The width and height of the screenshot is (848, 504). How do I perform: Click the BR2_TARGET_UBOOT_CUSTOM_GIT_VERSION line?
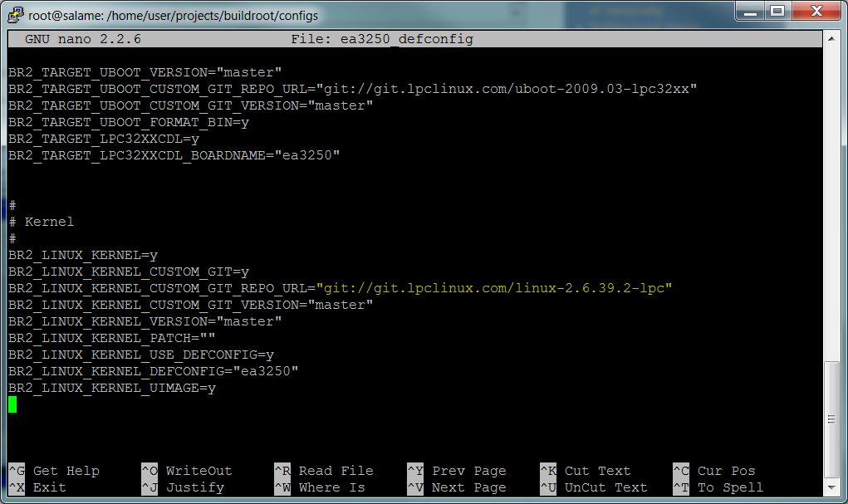190,105
